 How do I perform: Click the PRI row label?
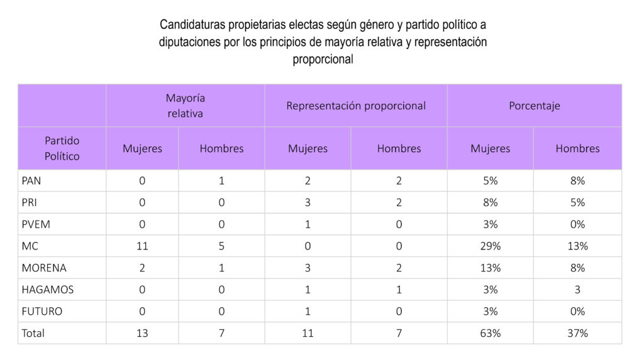[30, 202]
